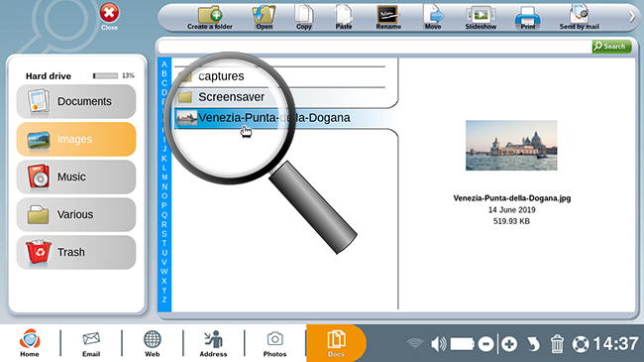
Task: Jump to letter Z in alphabet index
Action: pos(164,300)
